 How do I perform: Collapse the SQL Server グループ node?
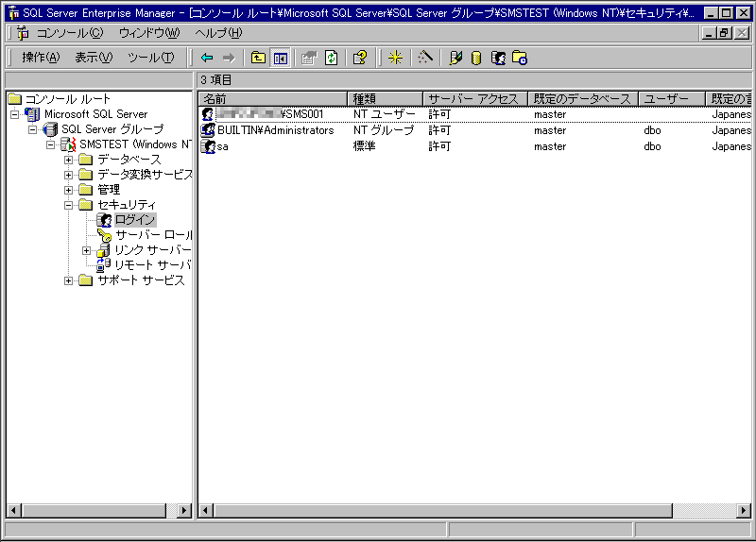32,129
